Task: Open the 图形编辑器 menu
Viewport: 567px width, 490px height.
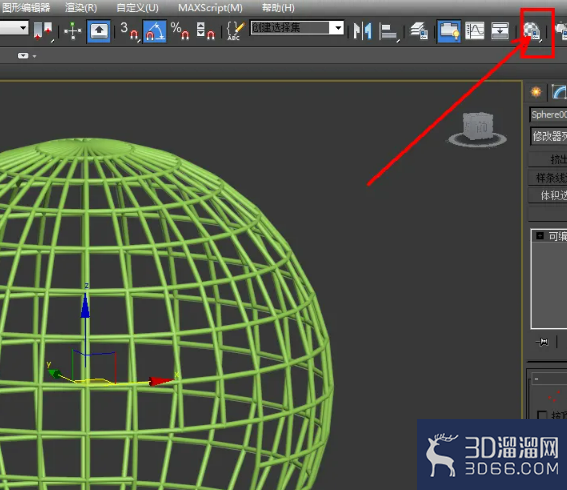Action: (25, 8)
